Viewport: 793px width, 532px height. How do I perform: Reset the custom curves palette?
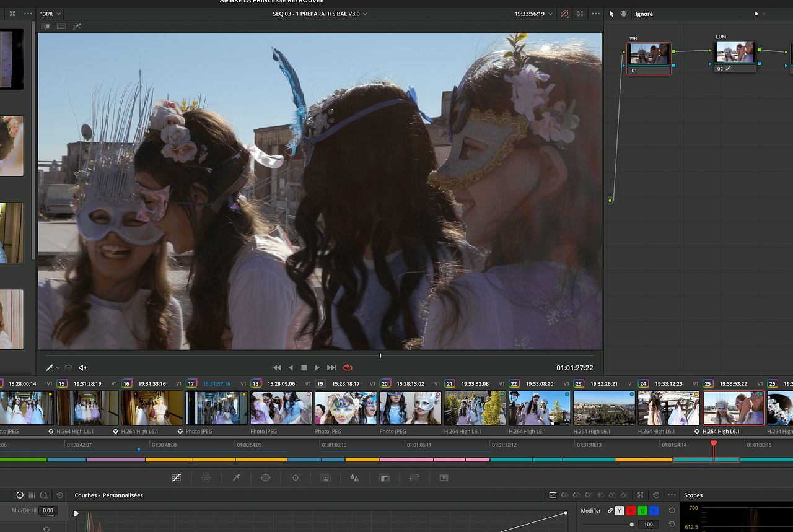[x=656, y=495]
